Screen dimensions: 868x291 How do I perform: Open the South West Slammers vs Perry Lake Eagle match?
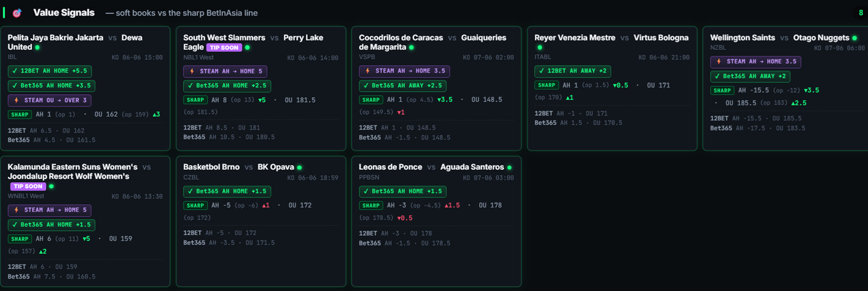point(253,42)
